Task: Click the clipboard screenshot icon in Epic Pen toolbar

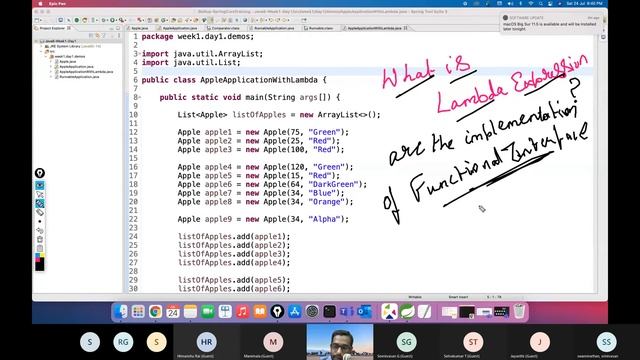Action: 40,248
